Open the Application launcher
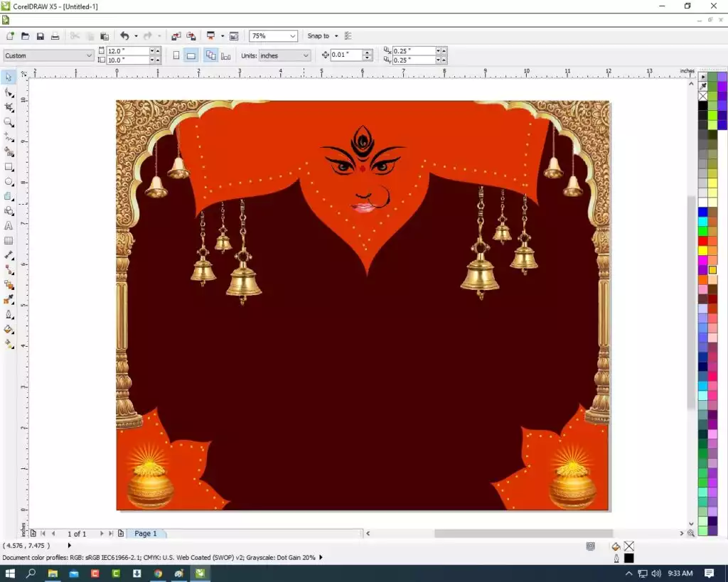Viewport: 728px width, 582px height. pos(210,36)
